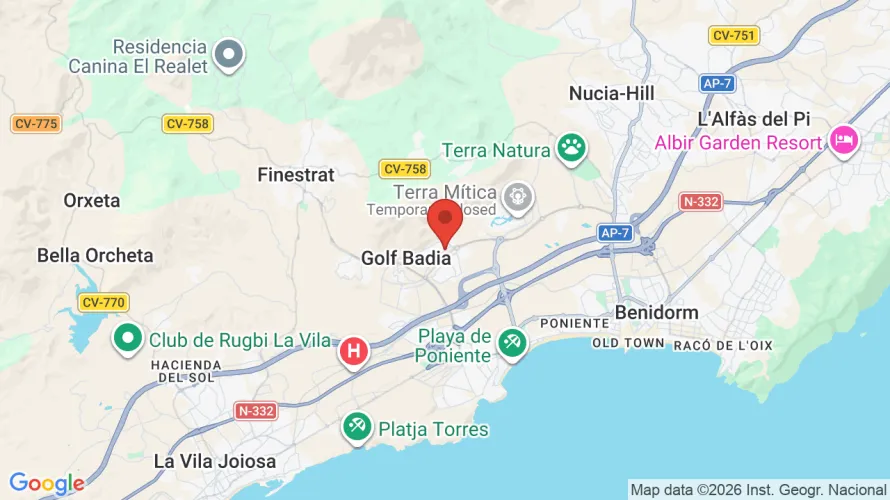The height and width of the screenshot is (500, 890).
Task: Click the Platja Torres beach umbrella icon
Action: [x=357, y=427]
